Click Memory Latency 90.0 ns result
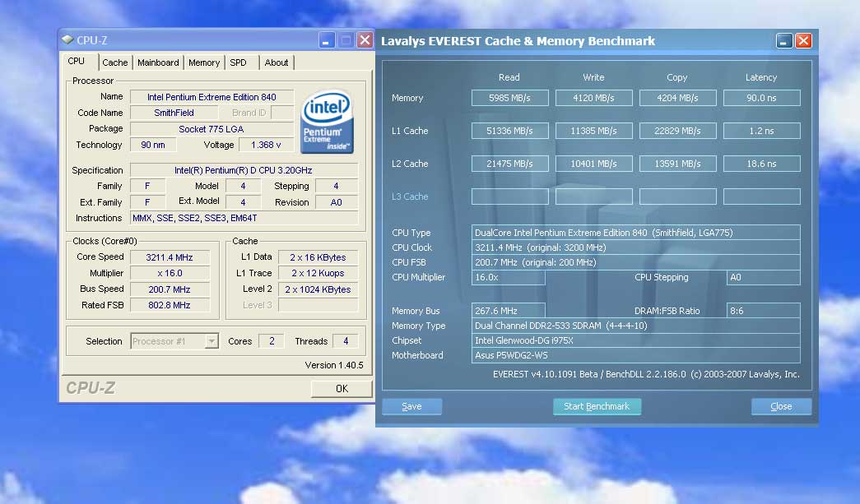Viewport: 860px width, 504px height. coord(762,98)
